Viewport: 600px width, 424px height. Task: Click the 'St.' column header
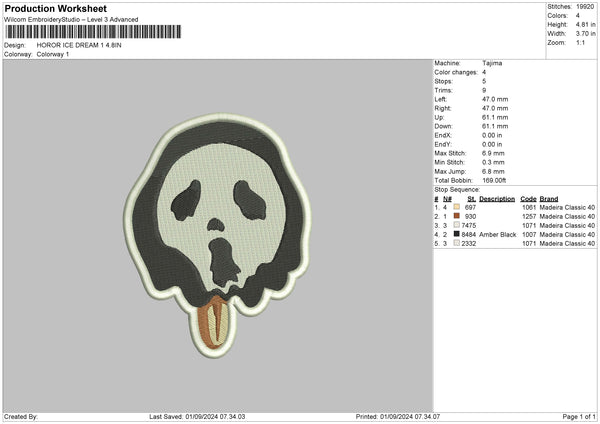[x=471, y=199]
